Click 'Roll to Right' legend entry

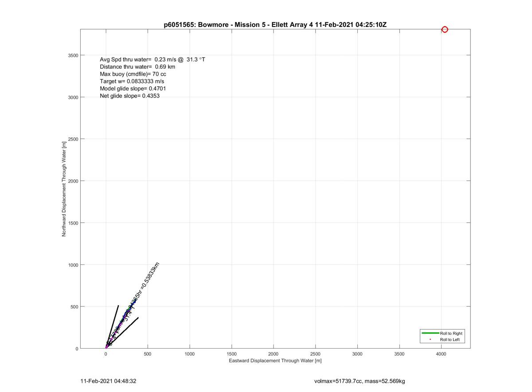[x=451, y=333]
